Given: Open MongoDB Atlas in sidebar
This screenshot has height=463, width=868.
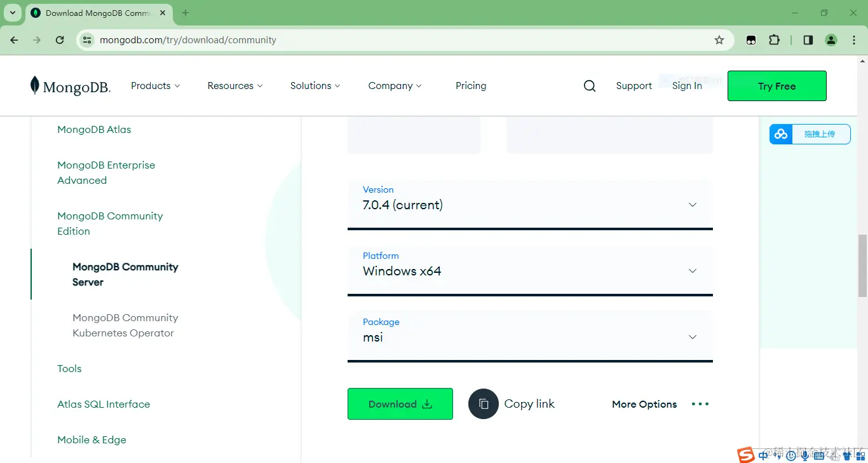Looking at the screenshot, I should point(94,129).
